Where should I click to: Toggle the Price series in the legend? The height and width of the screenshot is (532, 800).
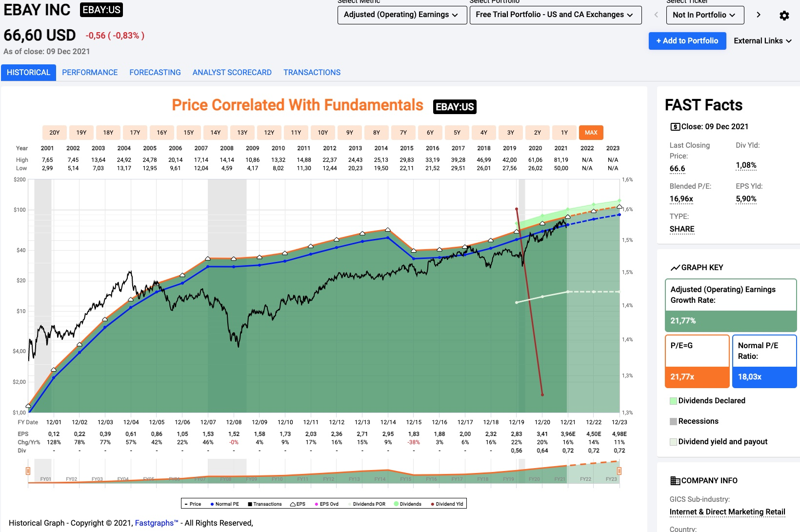pos(193,504)
